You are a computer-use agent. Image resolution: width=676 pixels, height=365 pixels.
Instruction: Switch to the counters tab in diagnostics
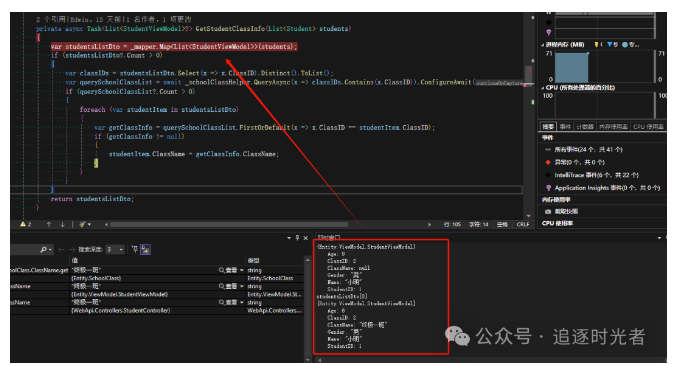(585, 127)
